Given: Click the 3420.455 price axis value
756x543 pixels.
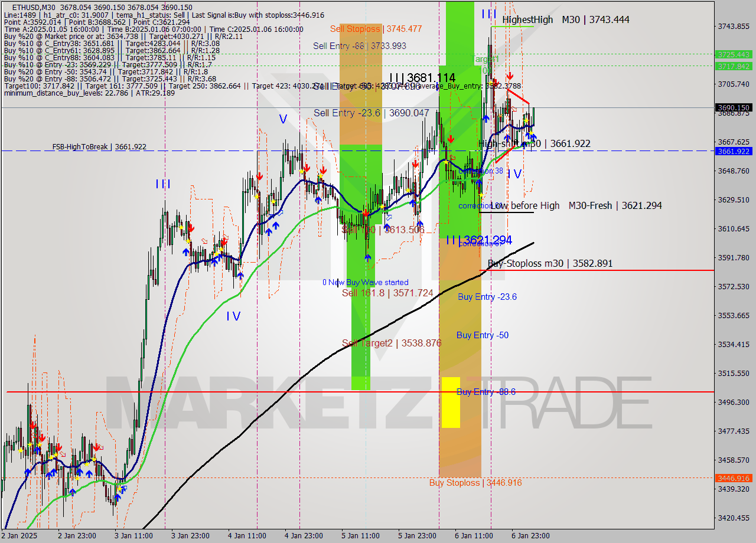Looking at the screenshot, I should click(734, 518).
